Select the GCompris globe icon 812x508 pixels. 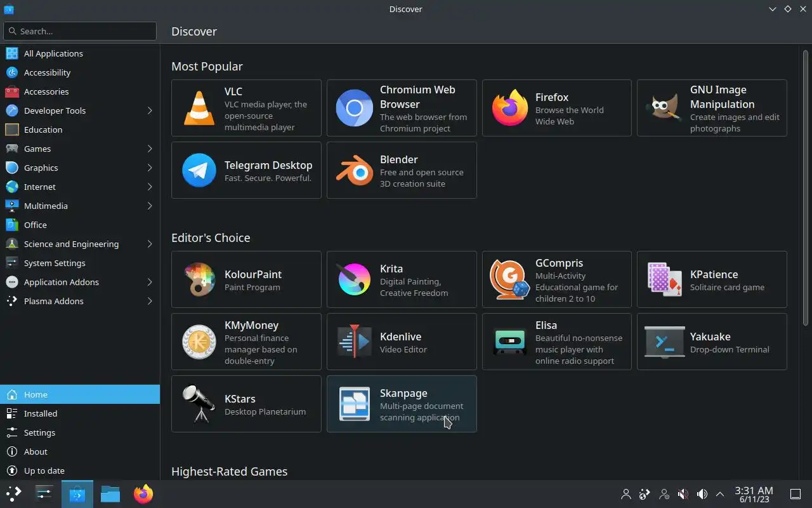[x=509, y=279]
